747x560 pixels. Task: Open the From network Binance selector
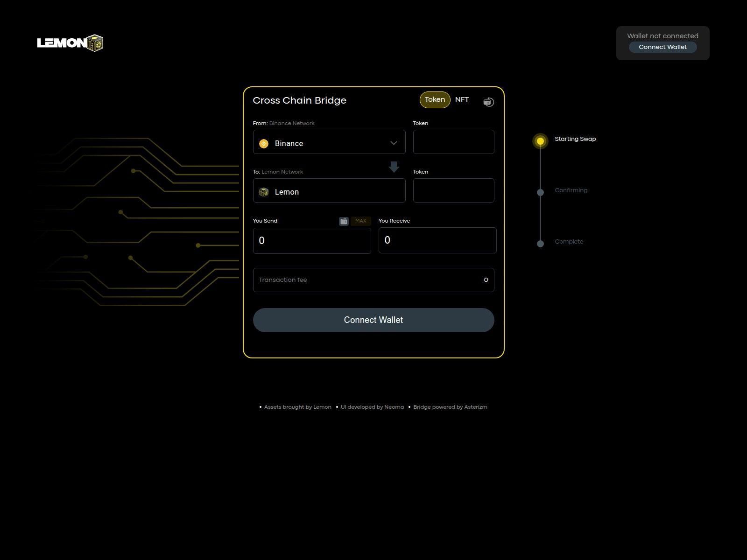click(329, 142)
